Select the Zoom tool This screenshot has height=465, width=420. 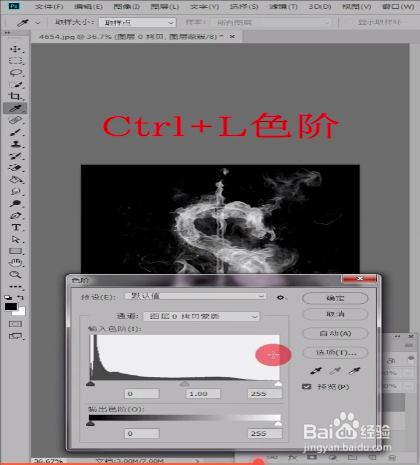pyautogui.click(x=15, y=275)
